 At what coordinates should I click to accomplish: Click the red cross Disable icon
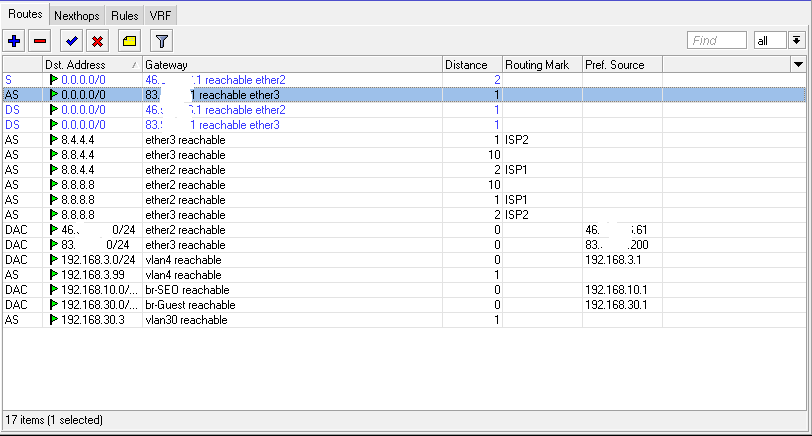[97, 41]
